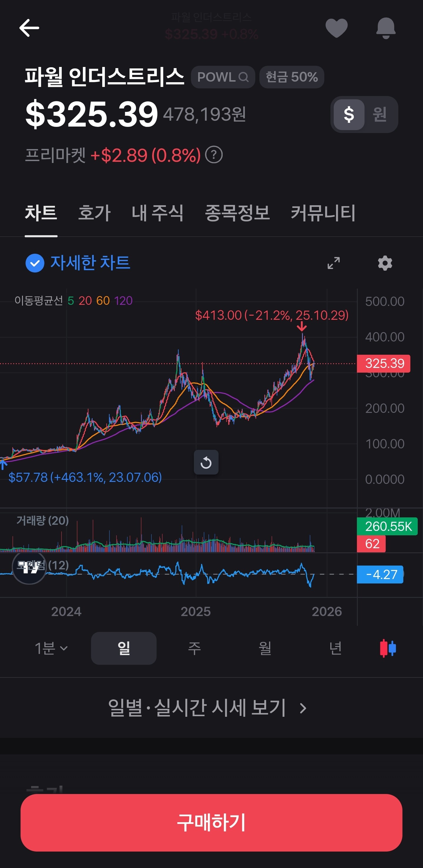Tap the moving average 20 period label
Image resolution: width=423 pixels, height=868 pixels.
85,301
